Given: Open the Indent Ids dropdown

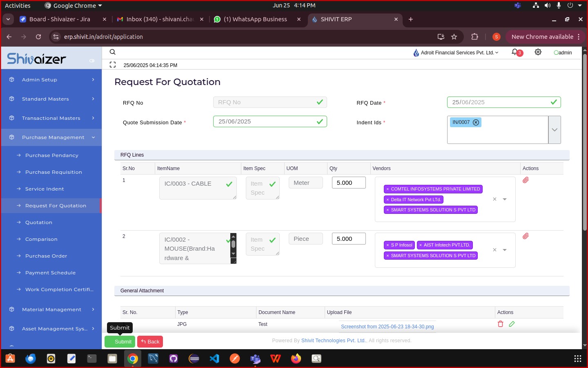Looking at the screenshot, I should (554, 130).
